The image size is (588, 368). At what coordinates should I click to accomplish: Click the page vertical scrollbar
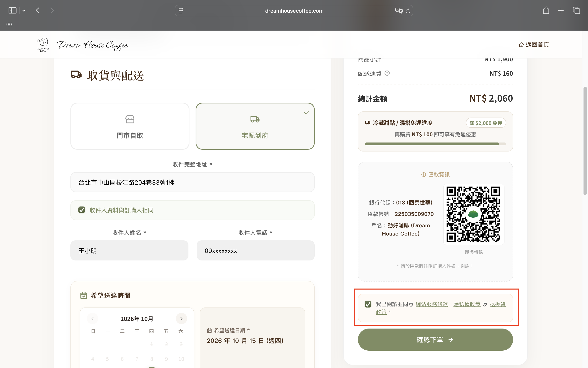pos(585,141)
